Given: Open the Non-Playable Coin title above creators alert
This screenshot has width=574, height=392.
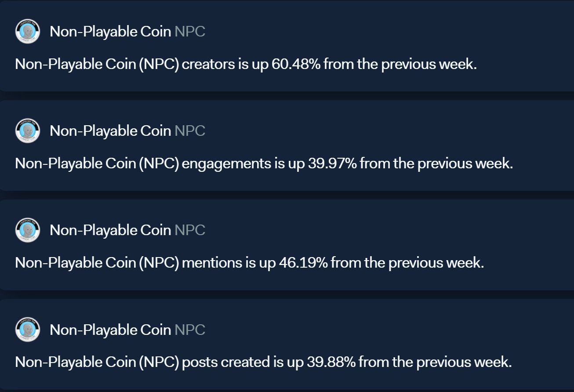Looking at the screenshot, I should tap(110, 32).
